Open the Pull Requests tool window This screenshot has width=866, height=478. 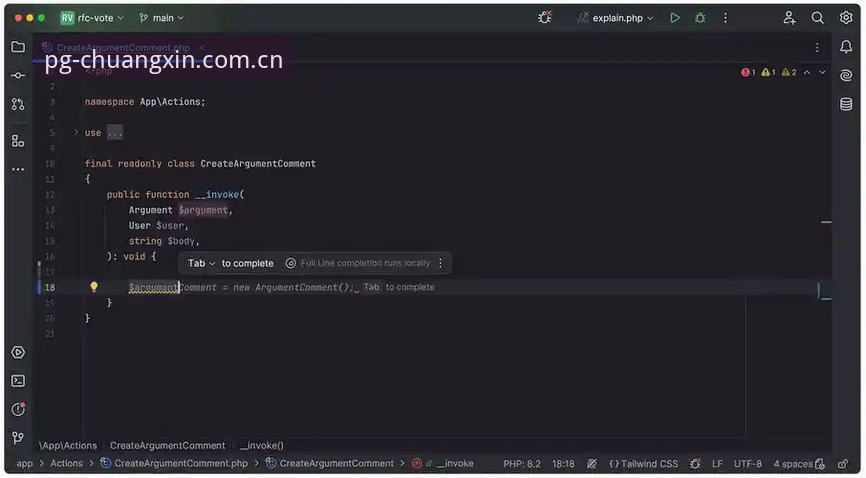[x=18, y=104]
